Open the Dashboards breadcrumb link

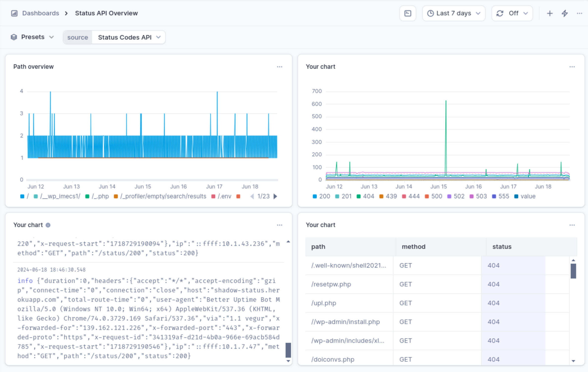(x=41, y=13)
